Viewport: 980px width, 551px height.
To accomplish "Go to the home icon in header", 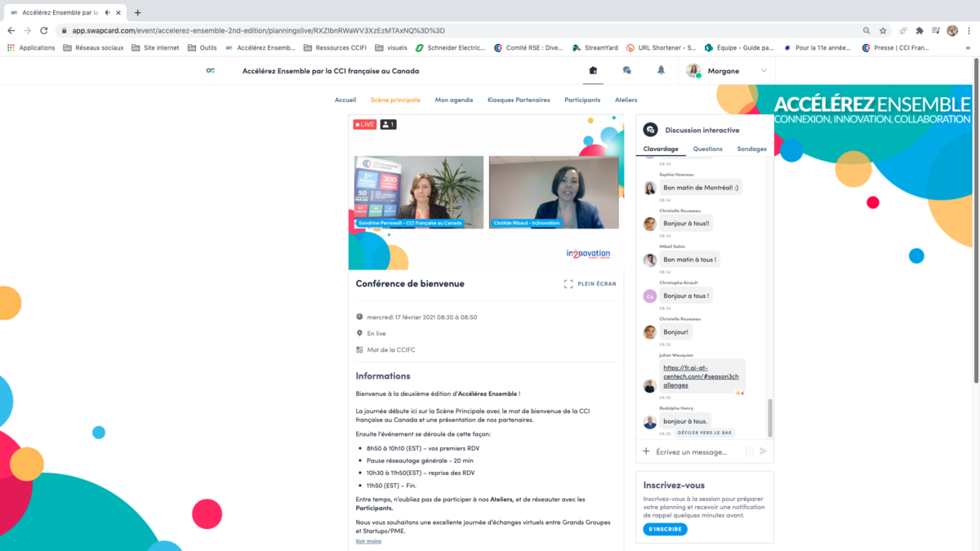I will [593, 70].
